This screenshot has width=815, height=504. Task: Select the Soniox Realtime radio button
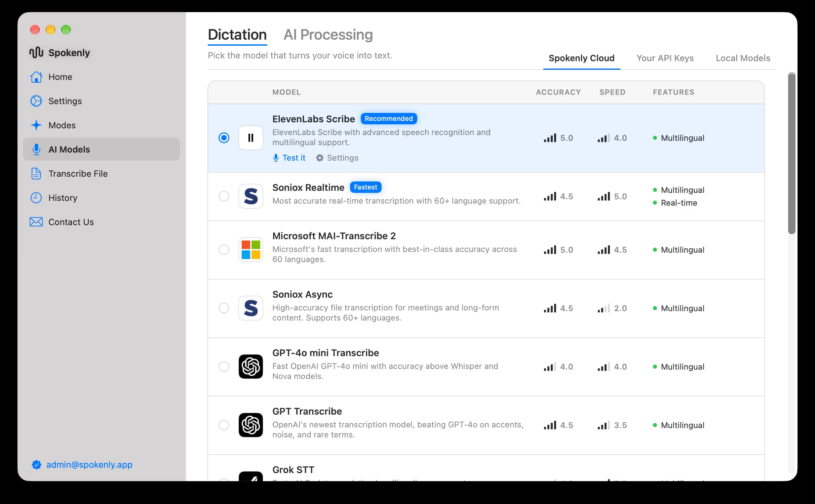pos(224,196)
